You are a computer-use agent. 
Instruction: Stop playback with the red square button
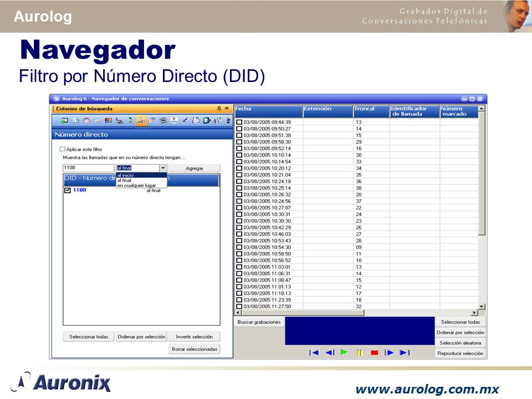tap(375, 353)
